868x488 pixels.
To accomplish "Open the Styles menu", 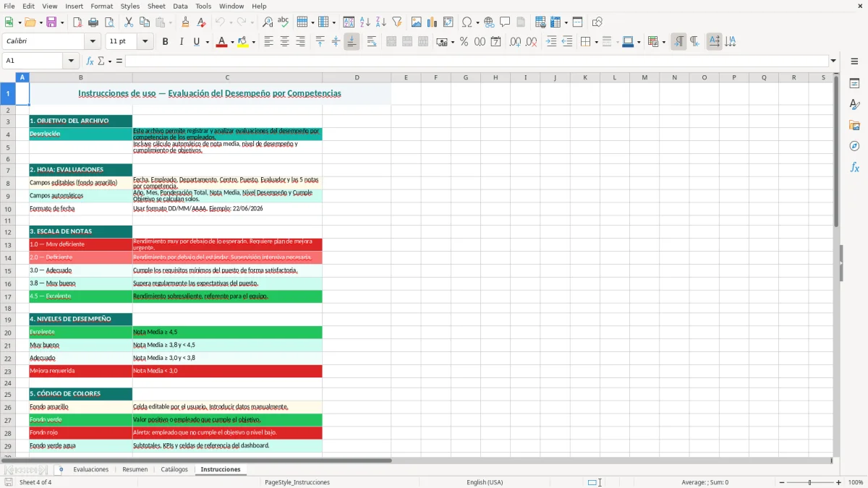I will [130, 6].
